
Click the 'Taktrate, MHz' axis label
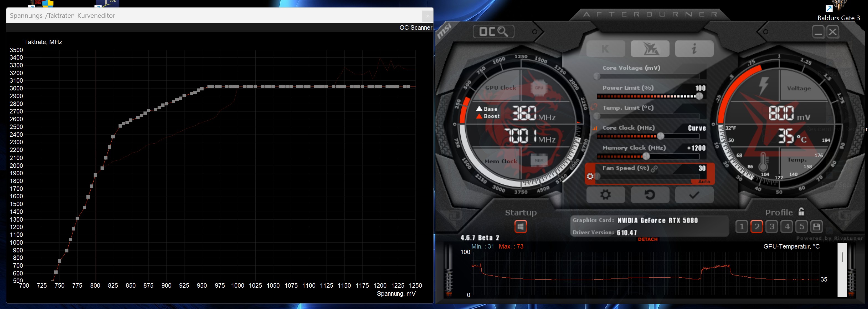(x=43, y=42)
